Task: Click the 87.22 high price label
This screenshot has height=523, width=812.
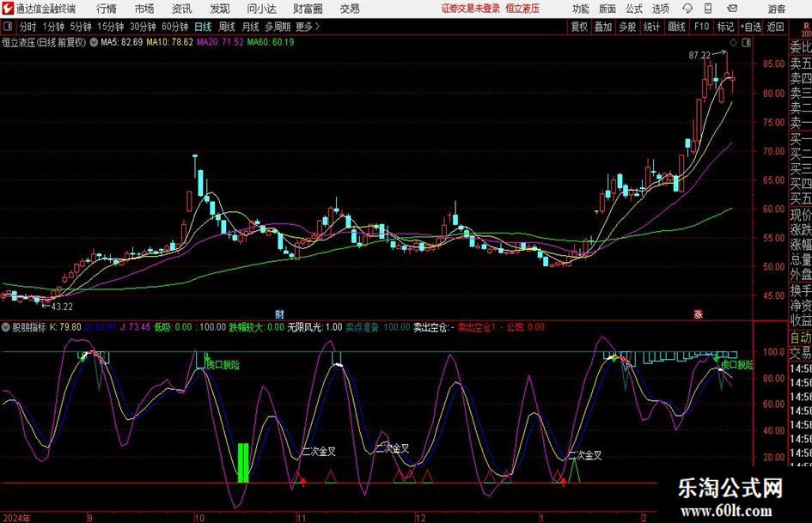Action: pyautogui.click(x=699, y=55)
